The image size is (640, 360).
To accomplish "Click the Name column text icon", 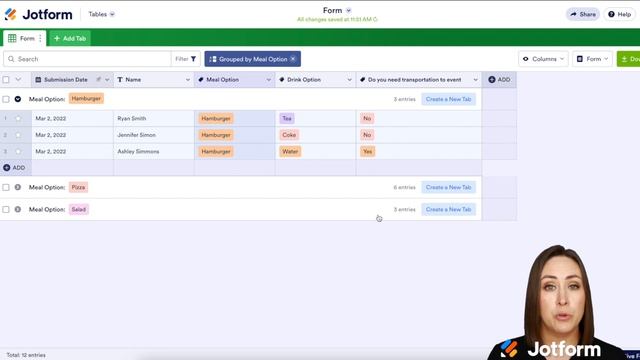I will 120,80.
